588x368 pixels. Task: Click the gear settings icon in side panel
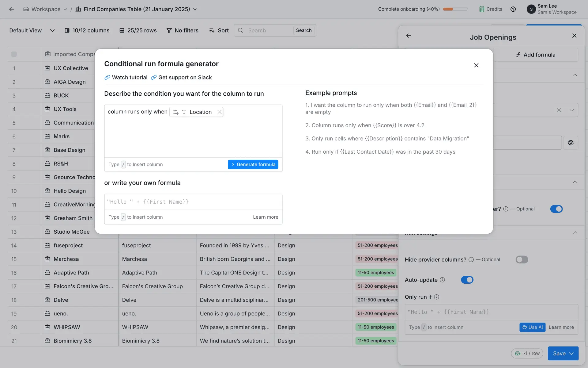[571, 143]
